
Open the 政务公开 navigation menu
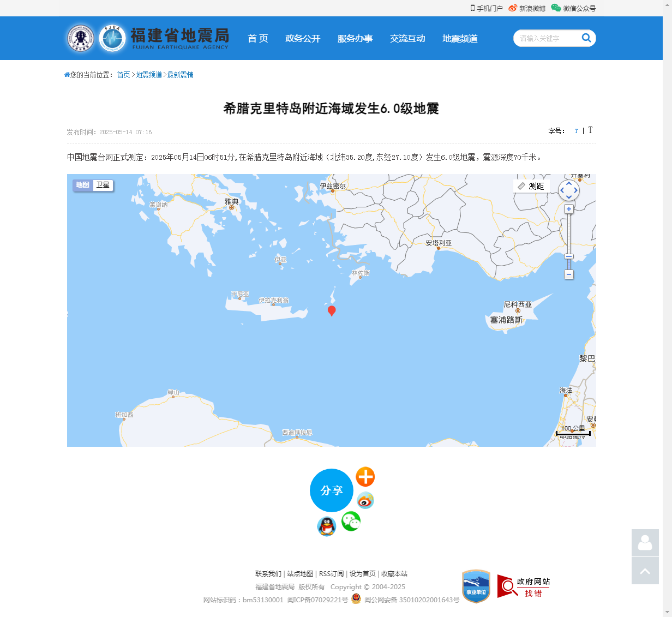click(x=303, y=38)
